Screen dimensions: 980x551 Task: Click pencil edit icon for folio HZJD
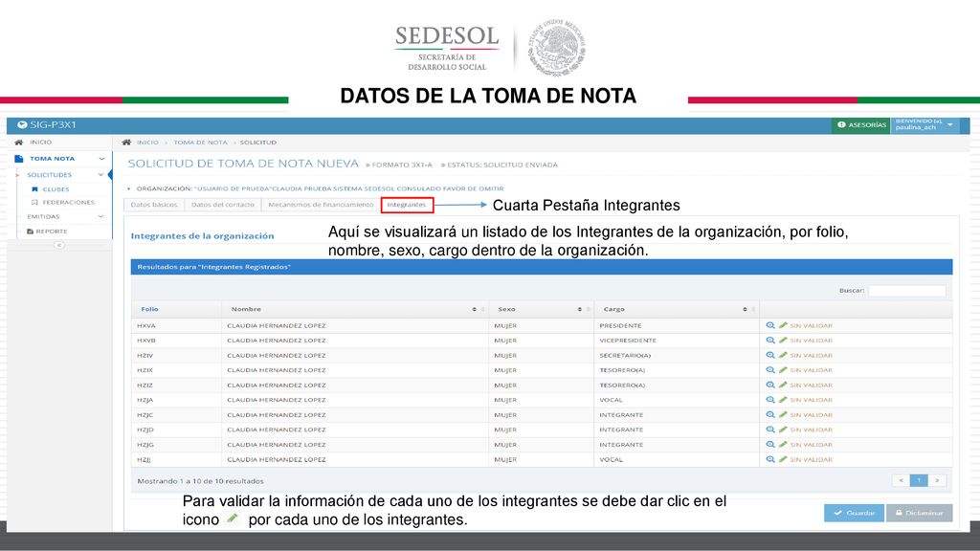(783, 430)
